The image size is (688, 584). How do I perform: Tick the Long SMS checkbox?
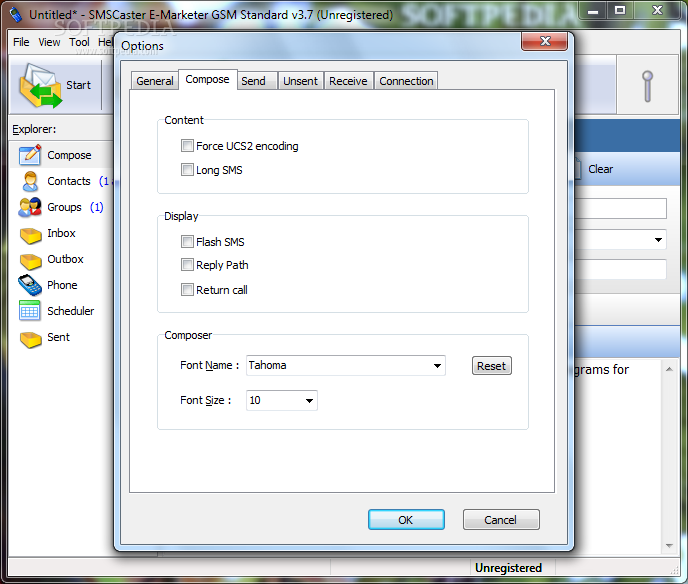pyautogui.click(x=187, y=169)
